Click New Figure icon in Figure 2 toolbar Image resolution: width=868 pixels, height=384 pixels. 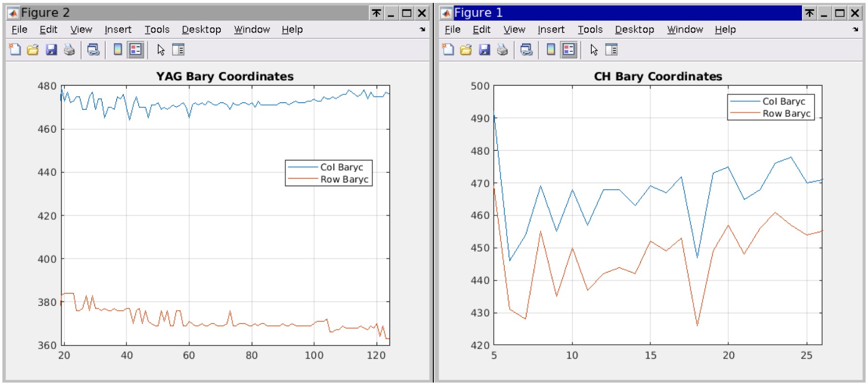point(15,50)
